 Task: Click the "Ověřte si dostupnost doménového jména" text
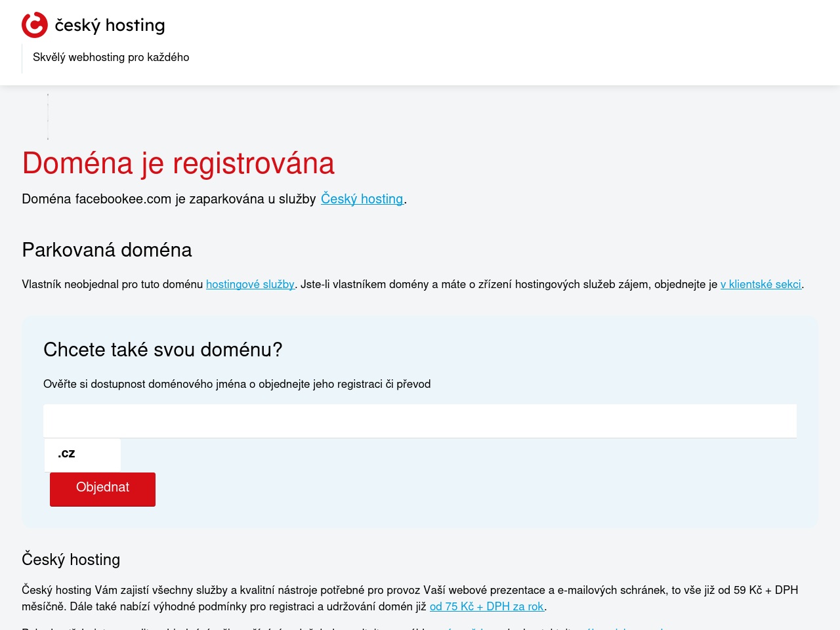coord(144,384)
